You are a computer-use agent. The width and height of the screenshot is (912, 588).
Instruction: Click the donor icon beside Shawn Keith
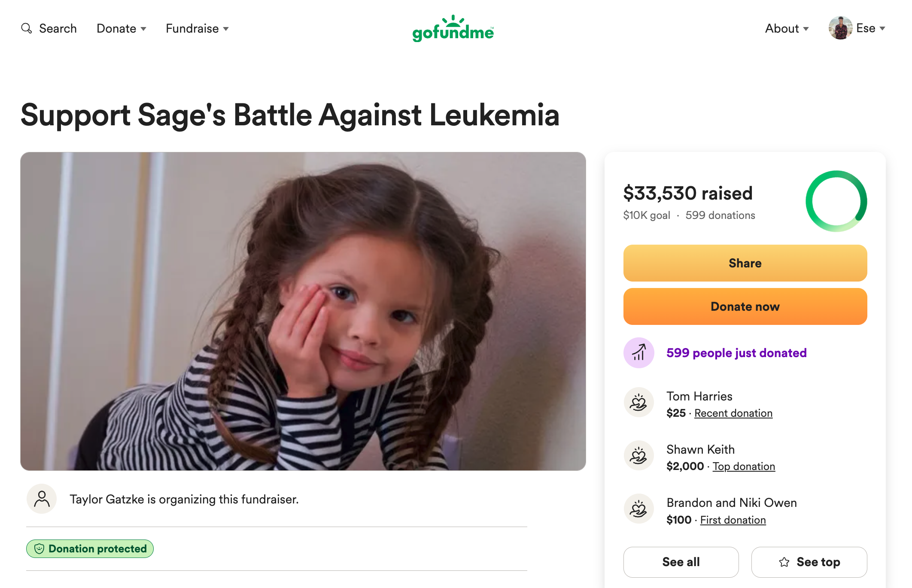pos(638,455)
